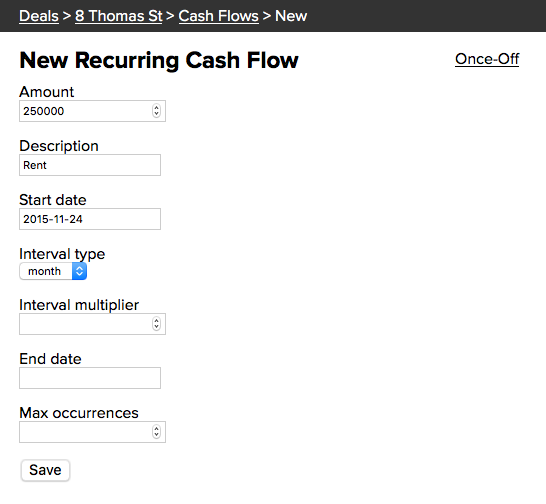The width and height of the screenshot is (546, 504).
Task: Open the 8 Thomas St breadcrumb
Action: pos(119,16)
